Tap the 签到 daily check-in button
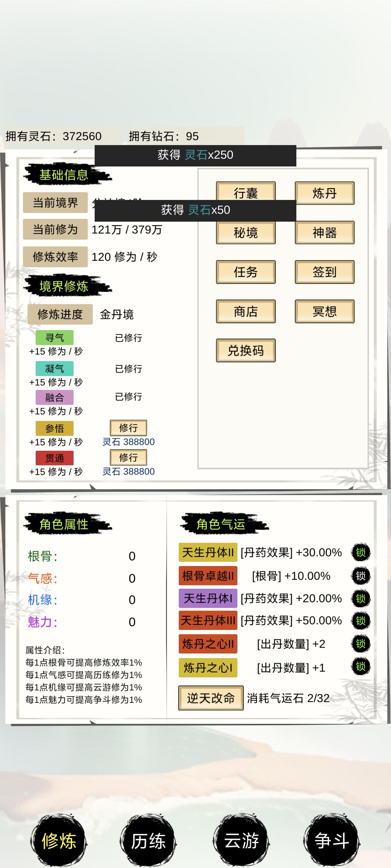The height and width of the screenshot is (868, 391). [325, 272]
